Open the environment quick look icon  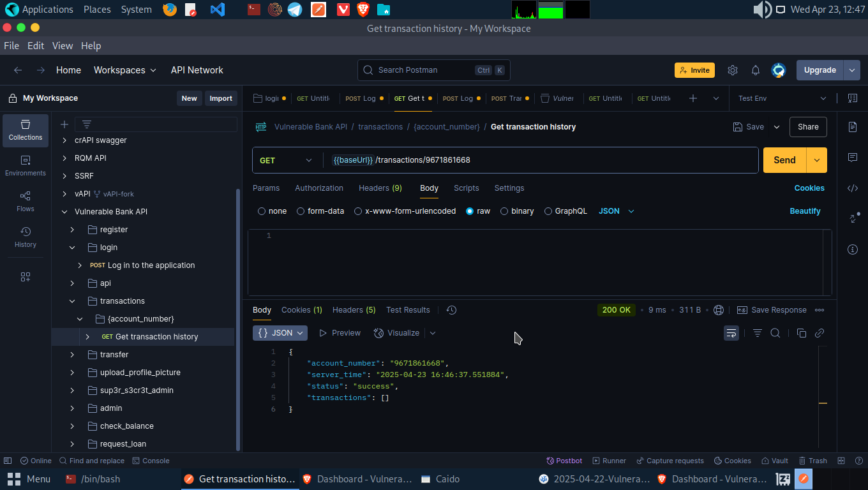pyautogui.click(x=853, y=98)
